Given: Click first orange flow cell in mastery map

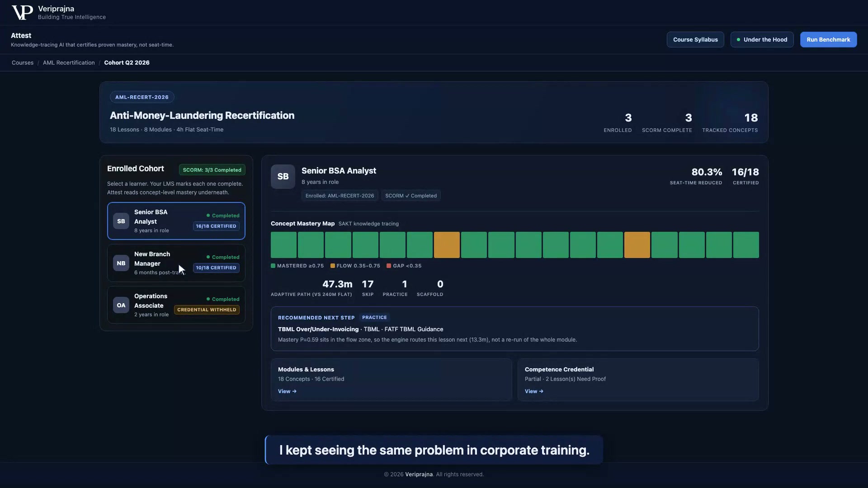Looking at the screenshot, I should [x=447, y=245].
